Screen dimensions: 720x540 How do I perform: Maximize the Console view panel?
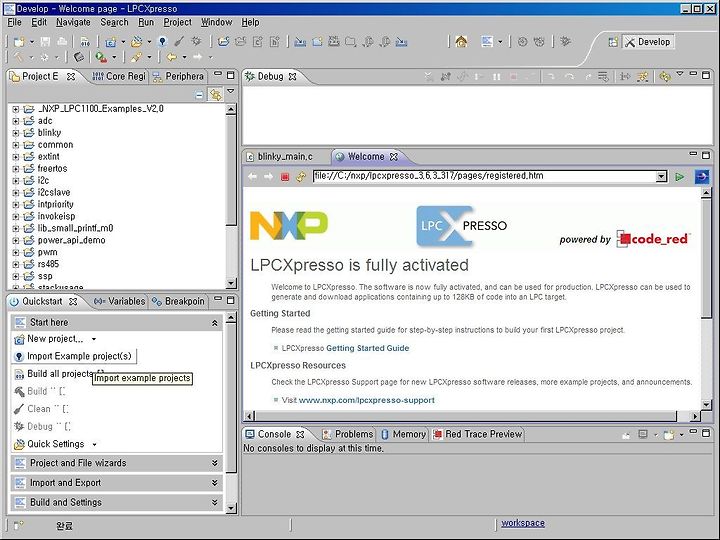point(706,433)
